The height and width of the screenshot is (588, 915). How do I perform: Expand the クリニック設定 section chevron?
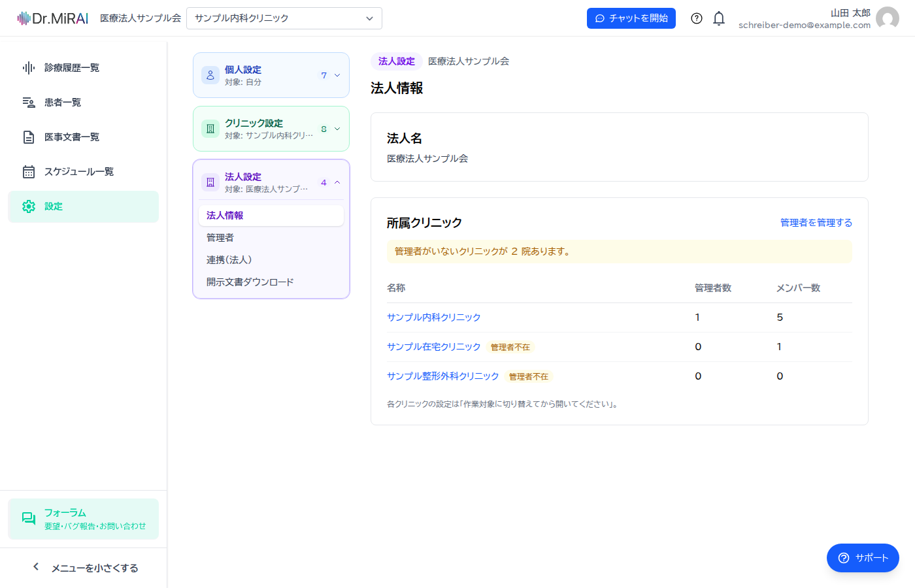(x=337, y=129)
